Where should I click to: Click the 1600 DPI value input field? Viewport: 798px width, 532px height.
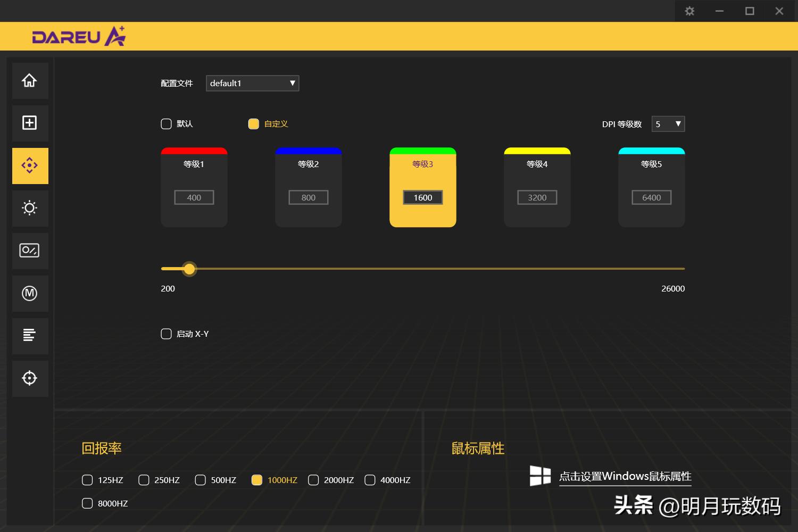point(422,197)
